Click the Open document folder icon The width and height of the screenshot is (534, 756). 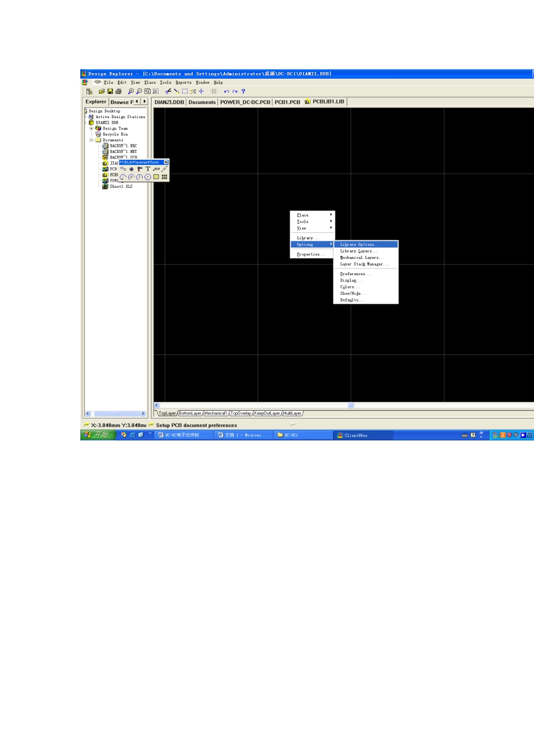pos(102,91)
